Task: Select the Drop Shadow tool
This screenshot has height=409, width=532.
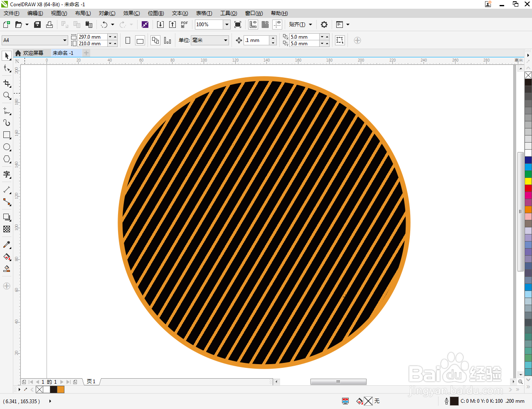Action: (7, 217)
